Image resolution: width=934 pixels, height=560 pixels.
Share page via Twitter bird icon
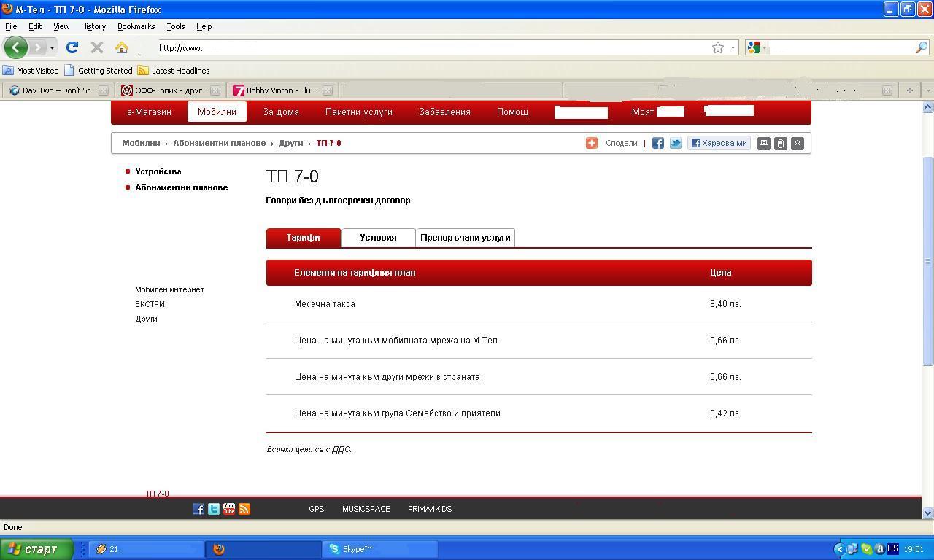tap(676, 143)
